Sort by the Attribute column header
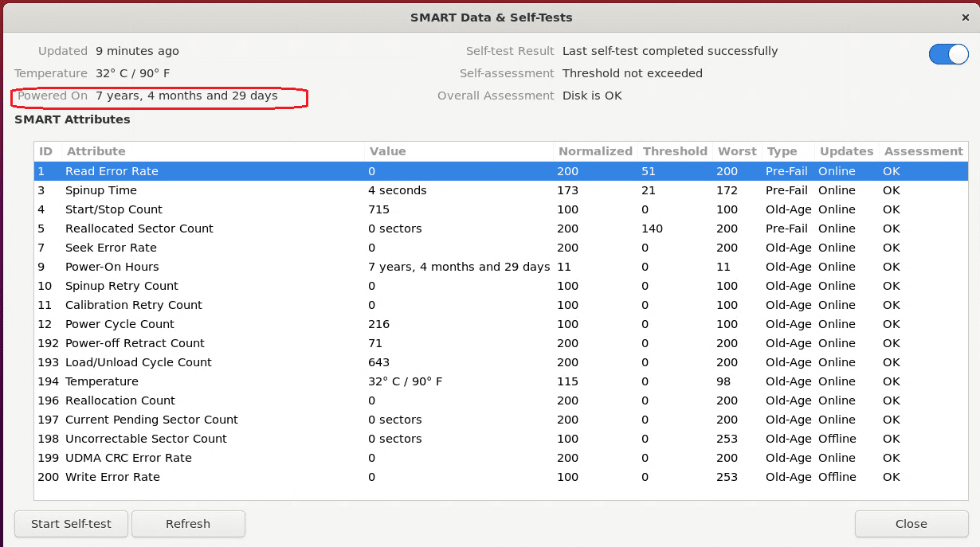Screen dimensions: 980x547 coord(96,151)
